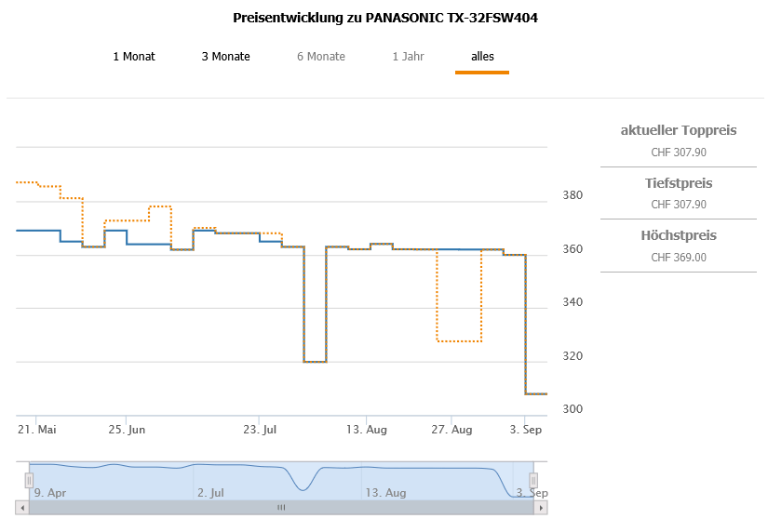Image resolution: width=768 pixels, height=532 pixels.
Task: Choose the 6 Monate time range
Action: (x=321, y=57)
